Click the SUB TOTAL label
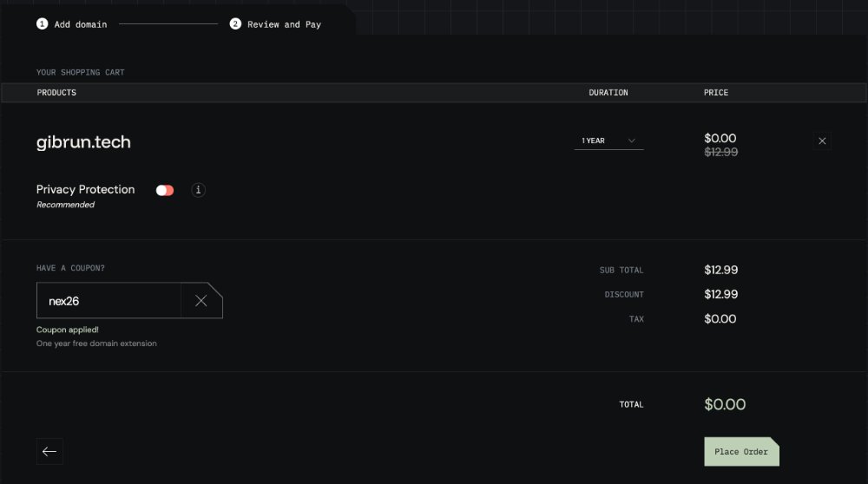The height and width of the screenshot is (484, 868). 621,270
